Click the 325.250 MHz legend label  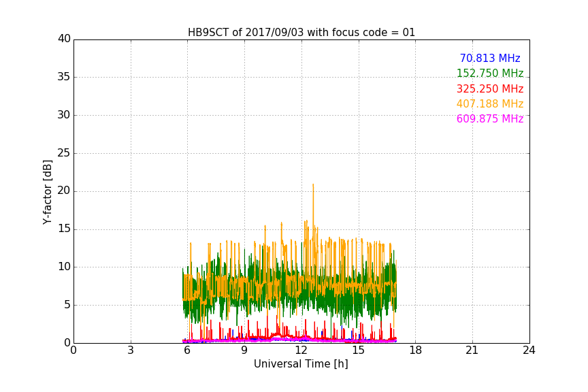tap(490, 89)
